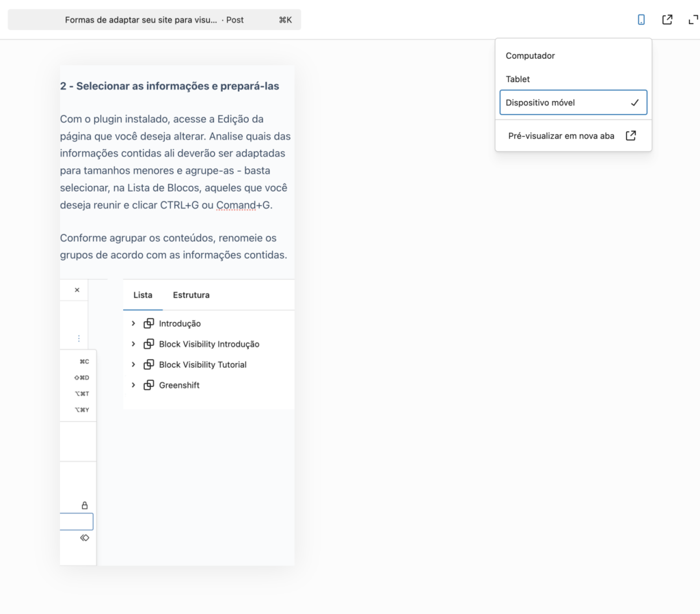Open Pré-visualizar em nova aba
700x614 pixels.
tap(574, 136)
